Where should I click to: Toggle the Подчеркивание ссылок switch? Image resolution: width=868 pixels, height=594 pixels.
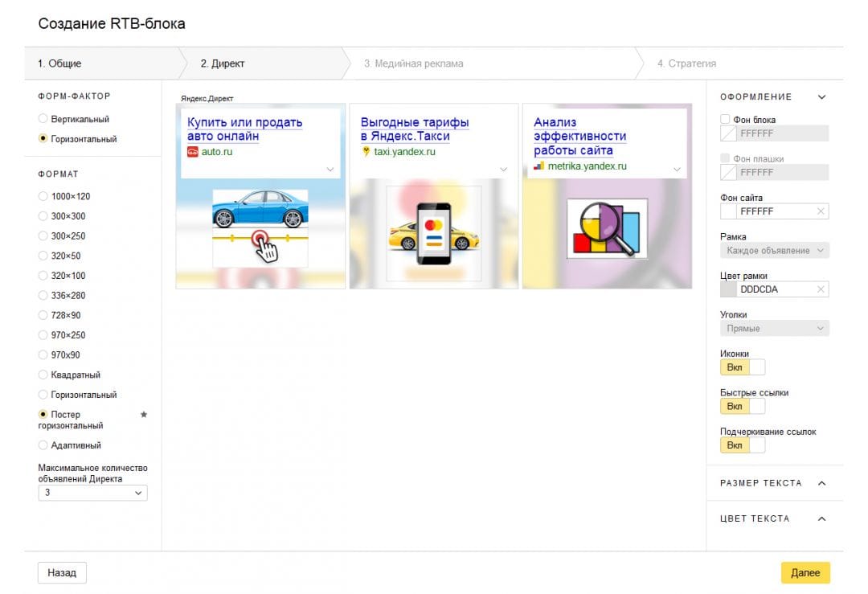coord(743,445)
